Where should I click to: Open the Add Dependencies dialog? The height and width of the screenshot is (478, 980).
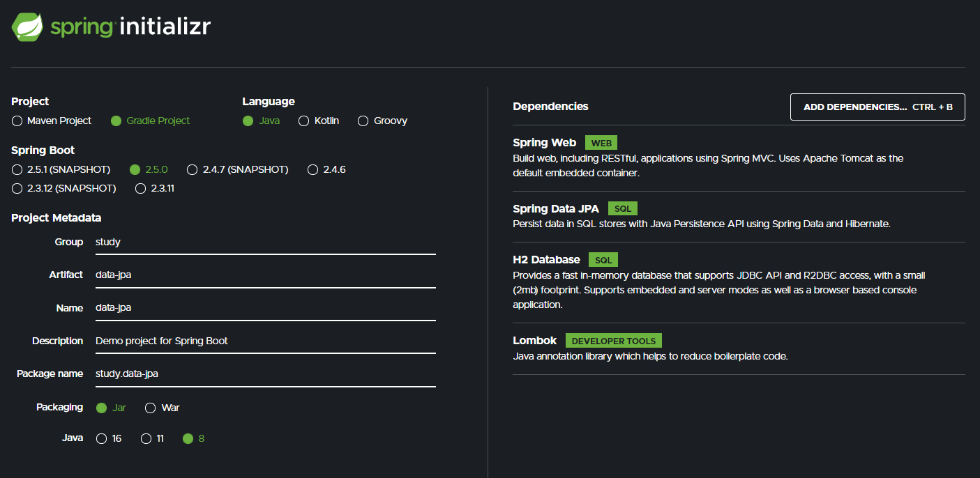pyautogui.click(x=877, y=107)
